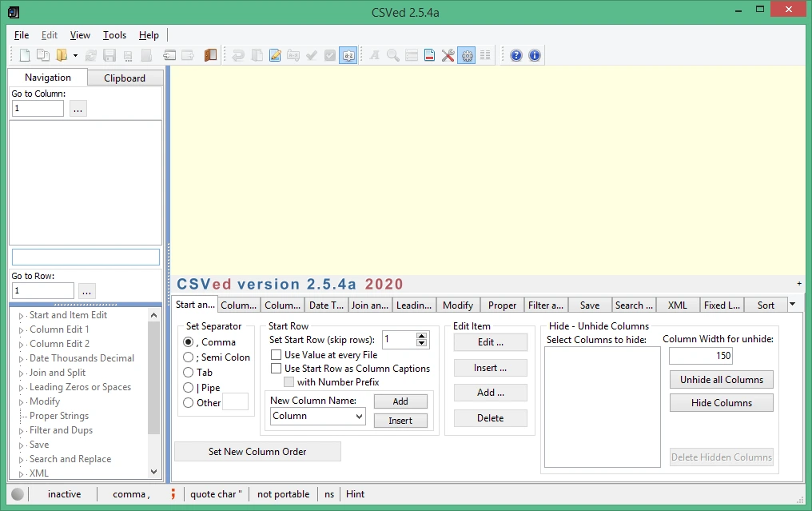Switch to the Modify tab

point(458,305)
